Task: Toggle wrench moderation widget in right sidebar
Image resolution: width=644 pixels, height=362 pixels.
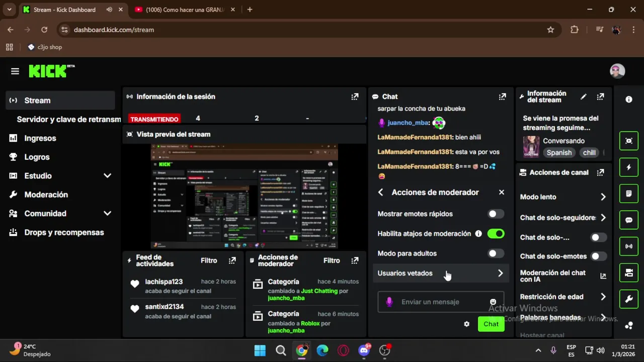Action: pyautogui.click(x=629, y=300)
